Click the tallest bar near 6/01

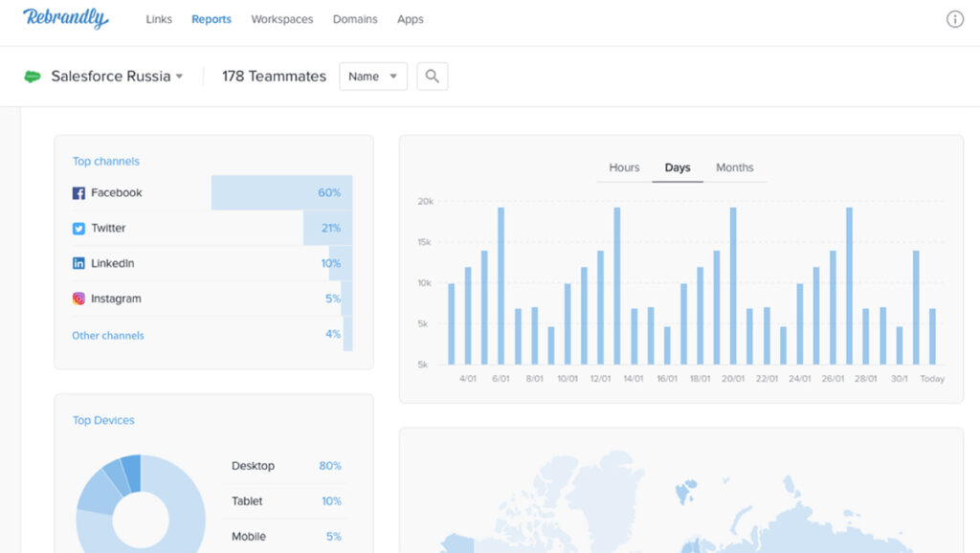(501, 285)
